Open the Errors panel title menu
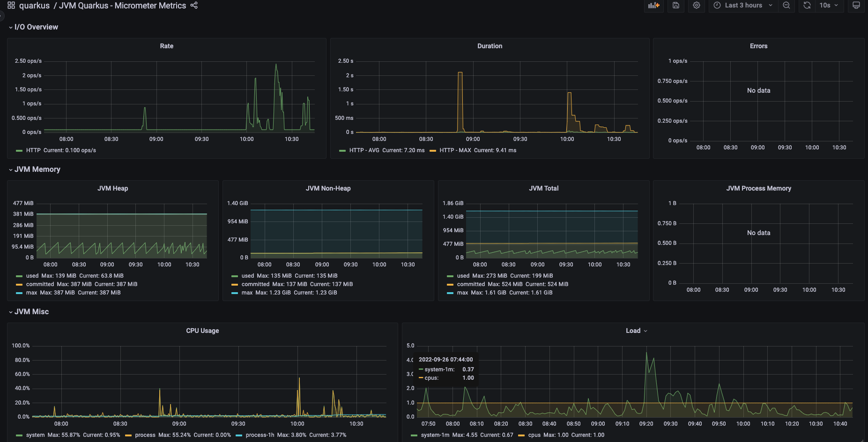 pos(758,46)
